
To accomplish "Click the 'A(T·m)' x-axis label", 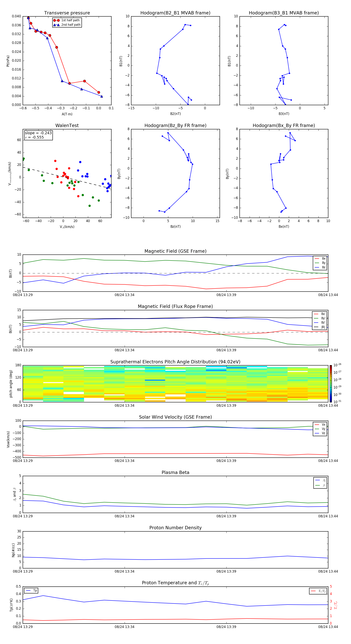I will point(67,114).
